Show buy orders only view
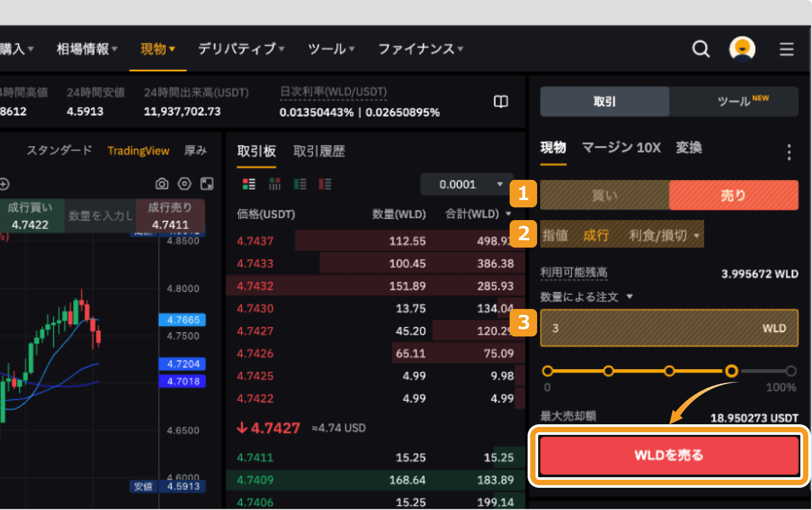The image size is (812, 510). [x=300, y=184]
